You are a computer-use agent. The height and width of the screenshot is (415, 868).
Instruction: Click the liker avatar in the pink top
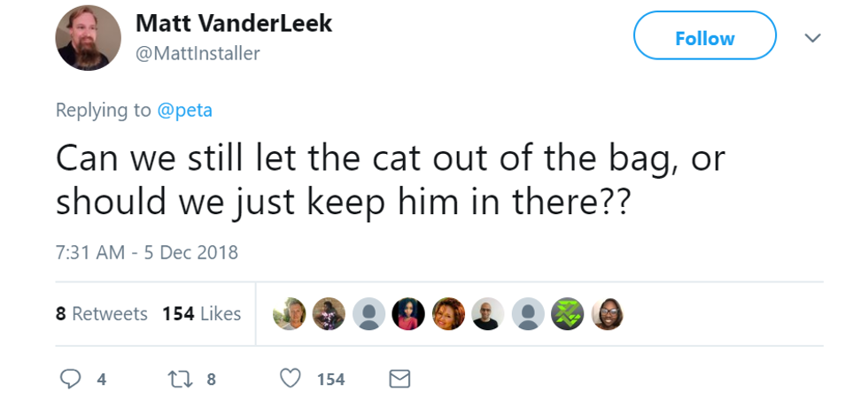pyautogui.click(x=408, y=313)
